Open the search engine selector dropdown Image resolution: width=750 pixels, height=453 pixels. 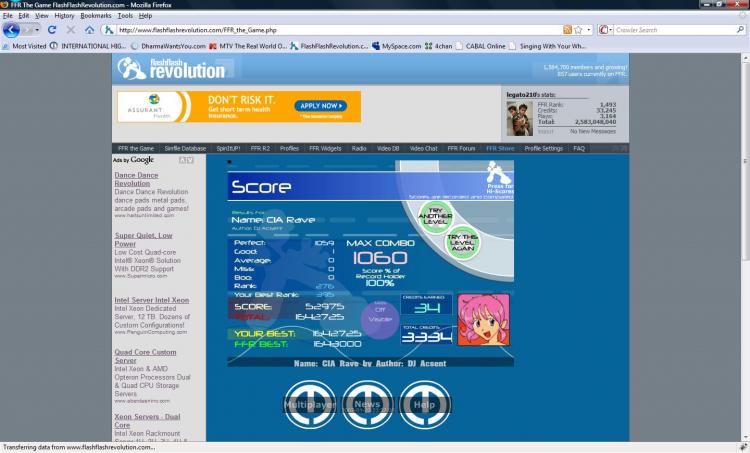pyautogui.click(x=605, y=30)
